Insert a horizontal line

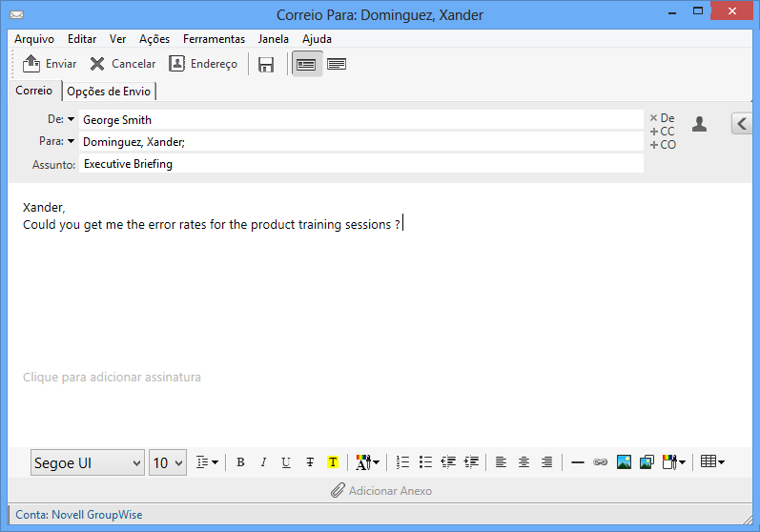(x=577, y=462)
